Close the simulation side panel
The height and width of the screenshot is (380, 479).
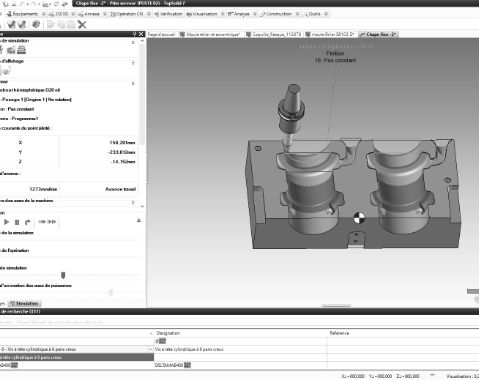point(141,34)
